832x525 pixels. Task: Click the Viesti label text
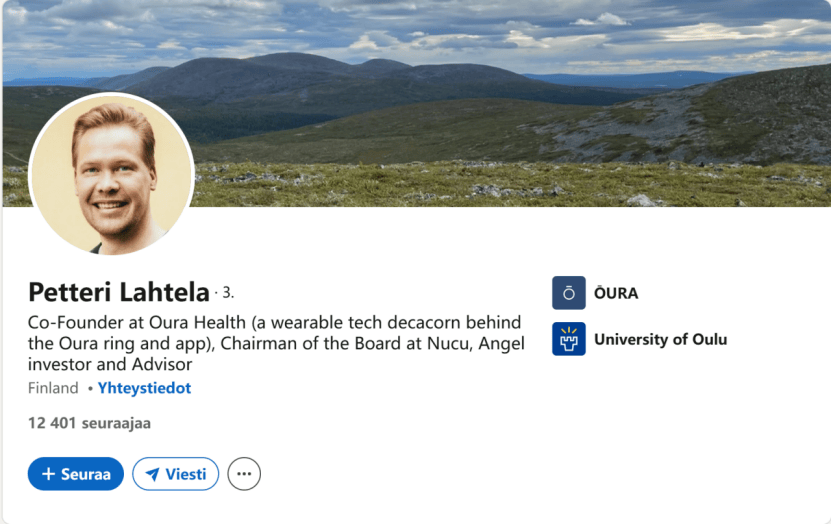coord(186,474)
